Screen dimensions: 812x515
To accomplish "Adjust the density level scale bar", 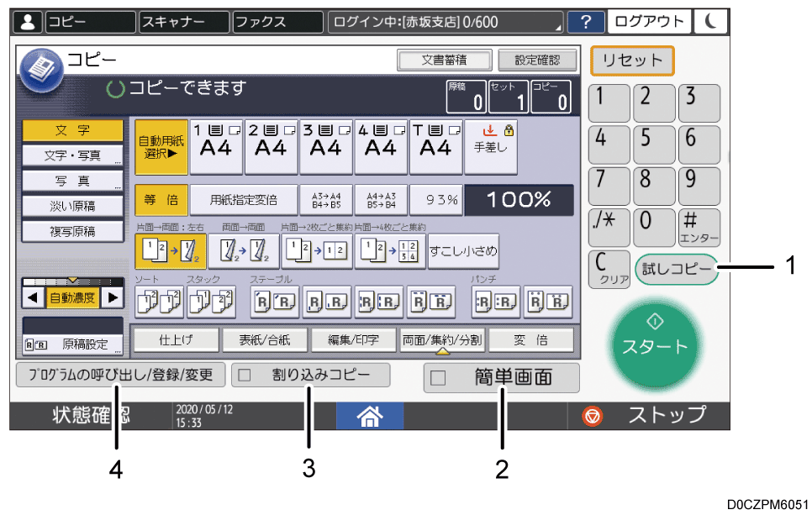I will pyautogui.click(x=72, y=281).
